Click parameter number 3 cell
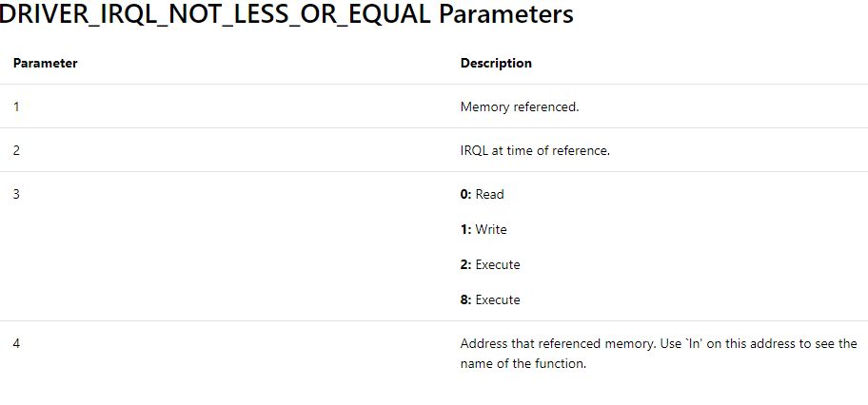Viewport: 868px width, 405px height. coord(16,194)
